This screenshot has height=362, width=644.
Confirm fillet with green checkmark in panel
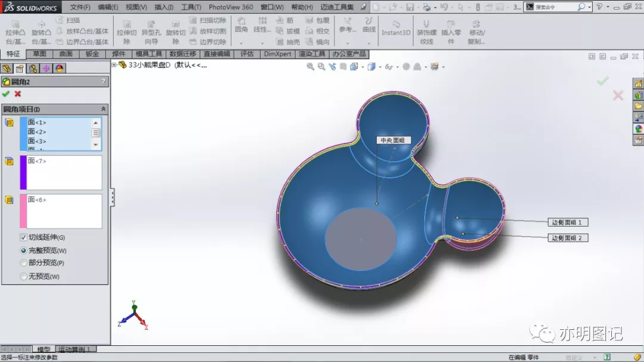6,94
